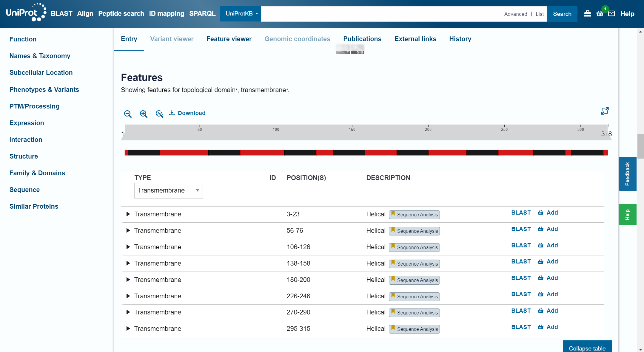This screenshot has height=352, width=644.
Task: Expand transmembrane row 295-315
Action: (128, 328)
